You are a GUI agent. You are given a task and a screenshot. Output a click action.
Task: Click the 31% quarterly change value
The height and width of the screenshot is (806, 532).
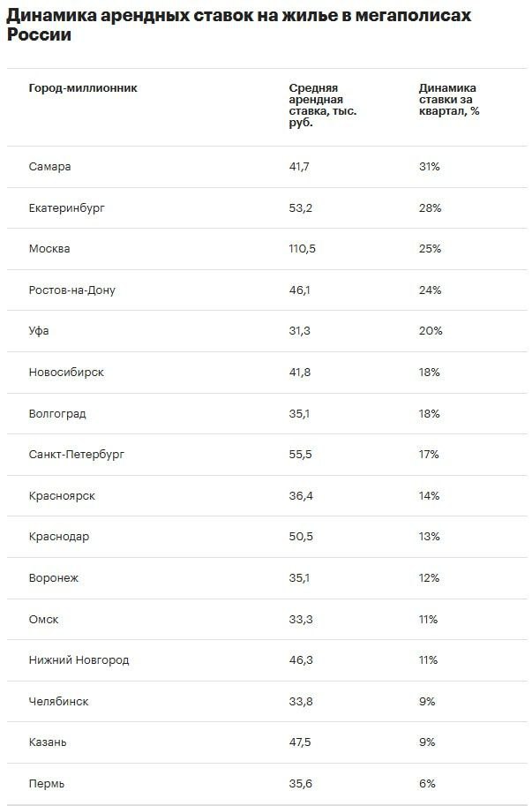[430, 167]
